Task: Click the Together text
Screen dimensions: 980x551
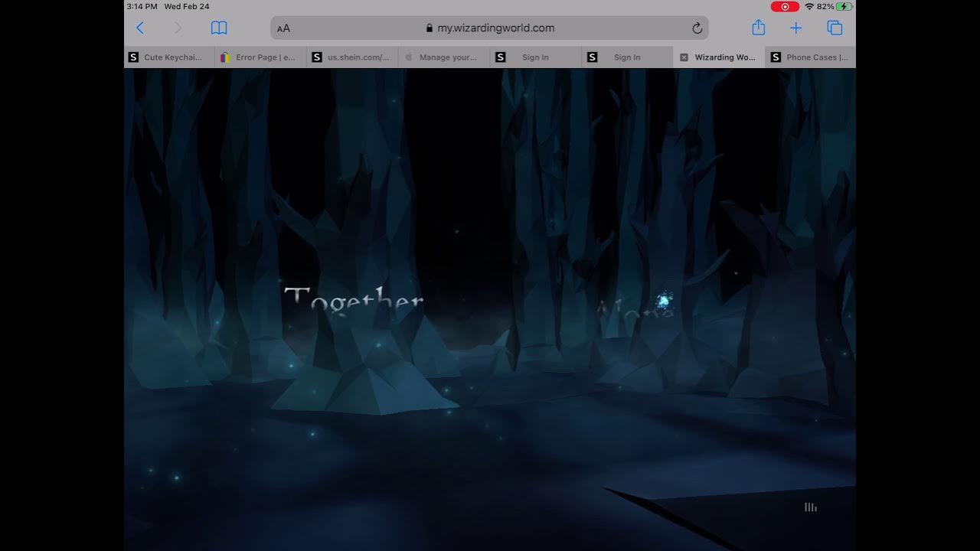Action: (354, 300)
